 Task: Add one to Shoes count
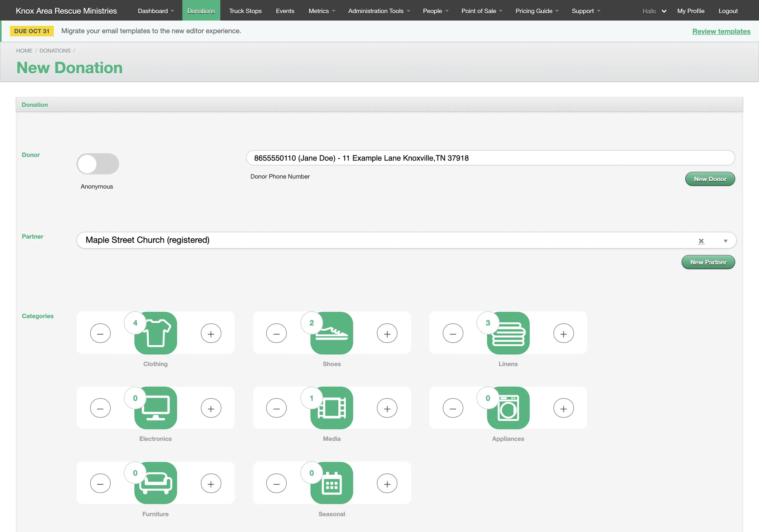(x=387, y=333)
